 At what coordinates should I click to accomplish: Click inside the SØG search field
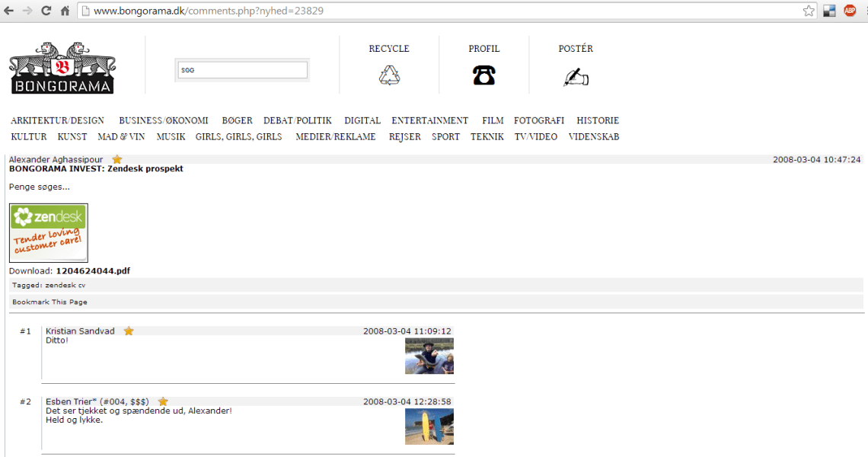coord(241,69)
